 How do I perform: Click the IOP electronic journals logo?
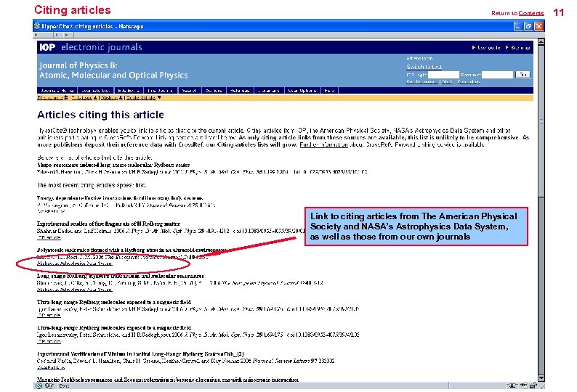[x=91, y=47]
